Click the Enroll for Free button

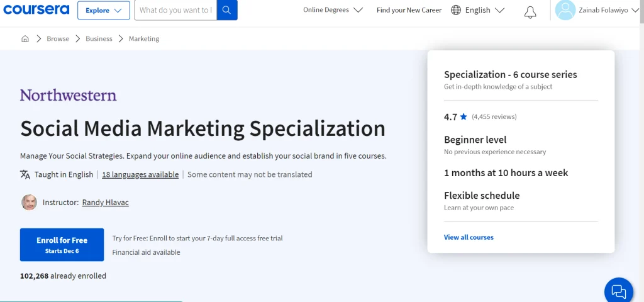click(62, 245)
